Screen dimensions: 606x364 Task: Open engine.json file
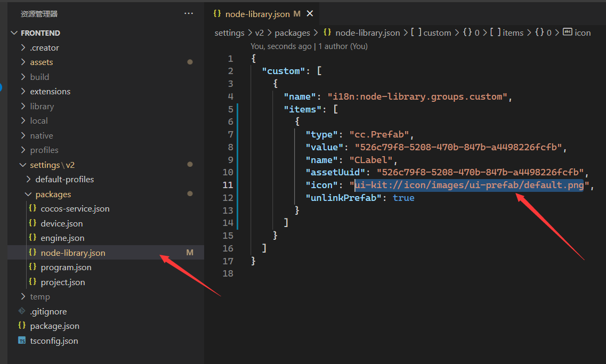point(62,238)
